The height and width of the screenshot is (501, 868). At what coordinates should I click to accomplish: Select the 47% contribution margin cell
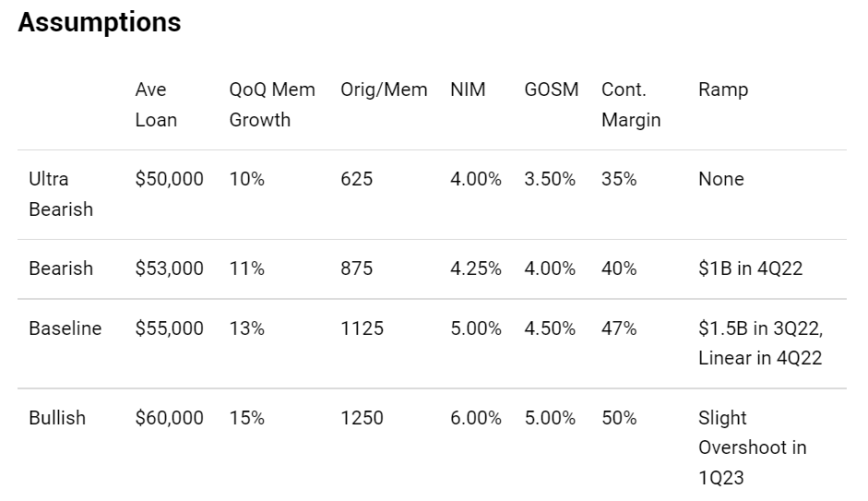pos(619,328)
